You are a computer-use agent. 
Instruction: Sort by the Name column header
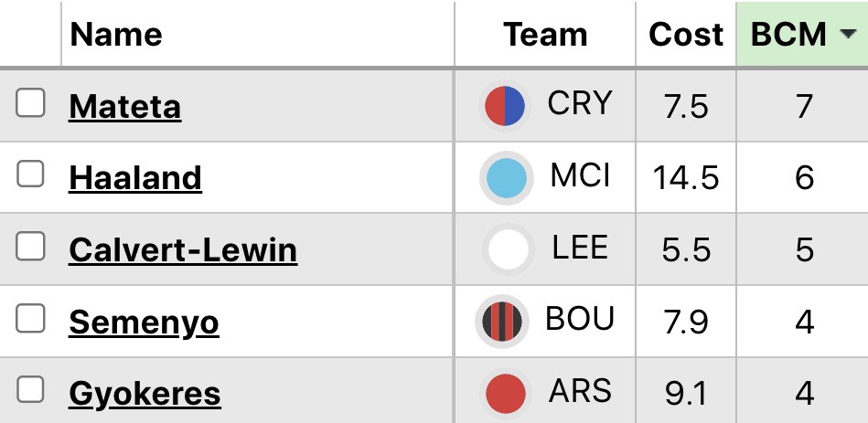pyautogui.click(x=116, y=35)
